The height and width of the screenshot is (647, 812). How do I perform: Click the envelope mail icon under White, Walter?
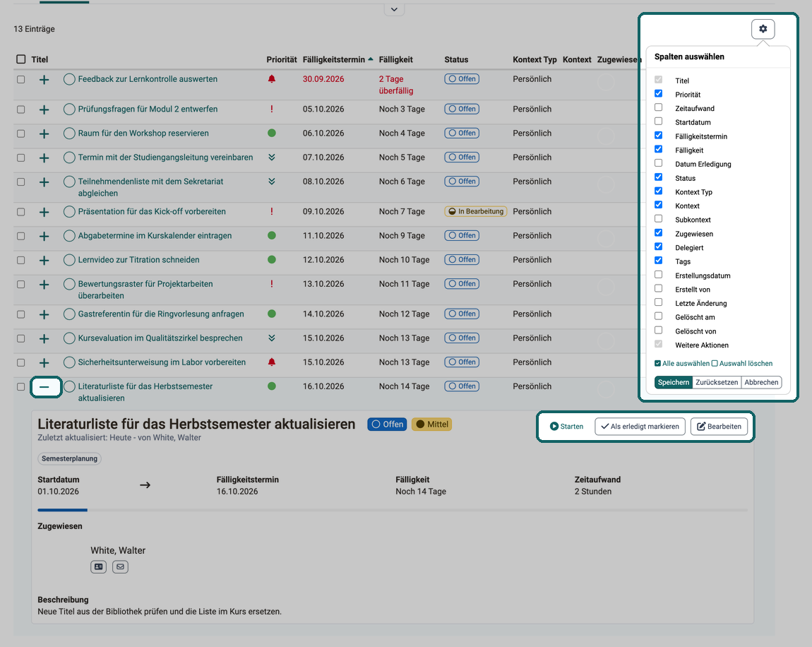coord(120,566)
